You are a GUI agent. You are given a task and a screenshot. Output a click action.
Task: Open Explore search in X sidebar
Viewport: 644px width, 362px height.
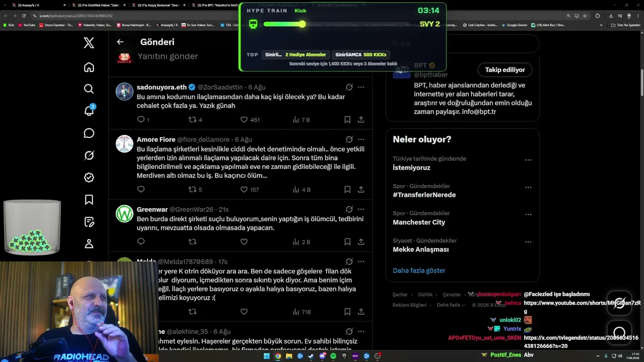89,89
